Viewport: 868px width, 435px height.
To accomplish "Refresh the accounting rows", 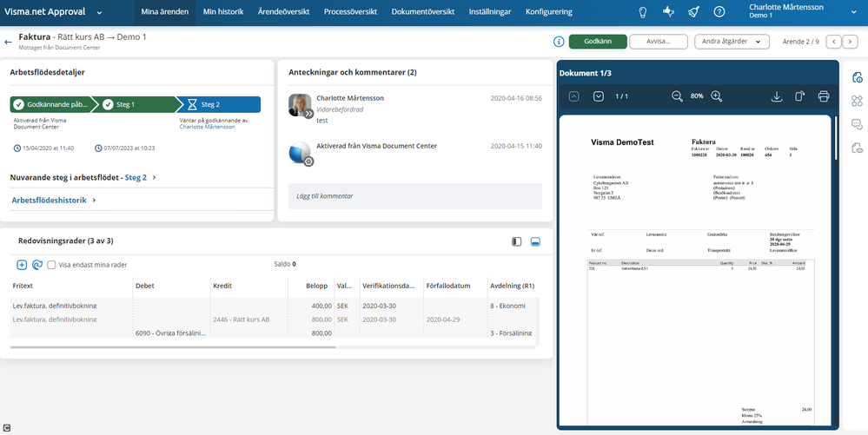I will click(x=37, y=265).
